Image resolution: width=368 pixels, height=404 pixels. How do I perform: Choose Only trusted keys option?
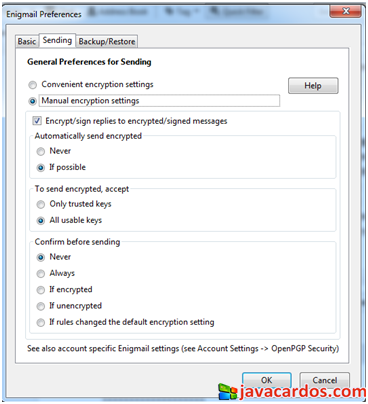coord(41,204)
